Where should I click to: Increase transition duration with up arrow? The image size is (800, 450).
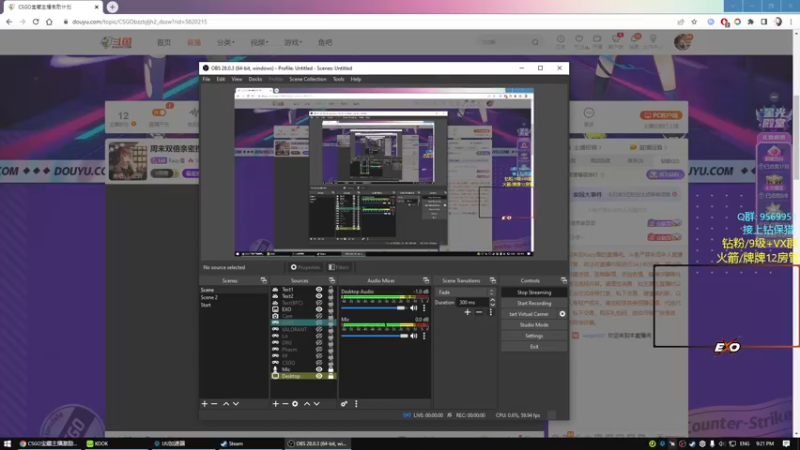[492, 300]
